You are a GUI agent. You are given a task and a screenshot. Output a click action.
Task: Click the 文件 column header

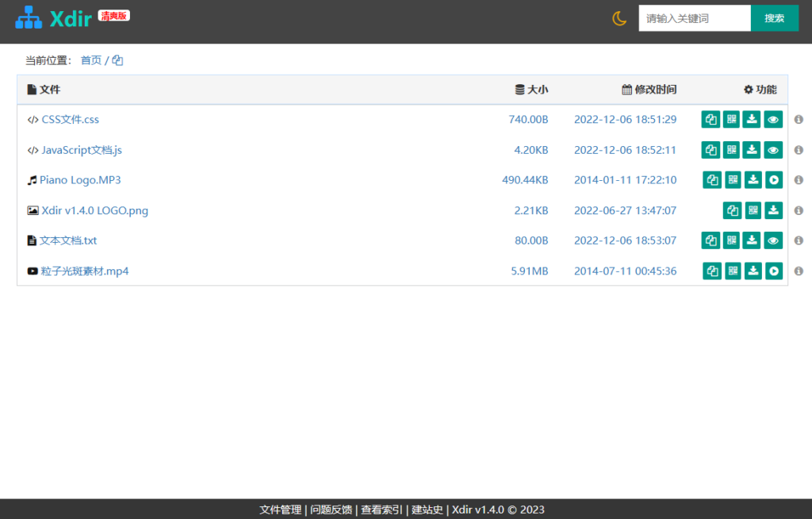44,90
